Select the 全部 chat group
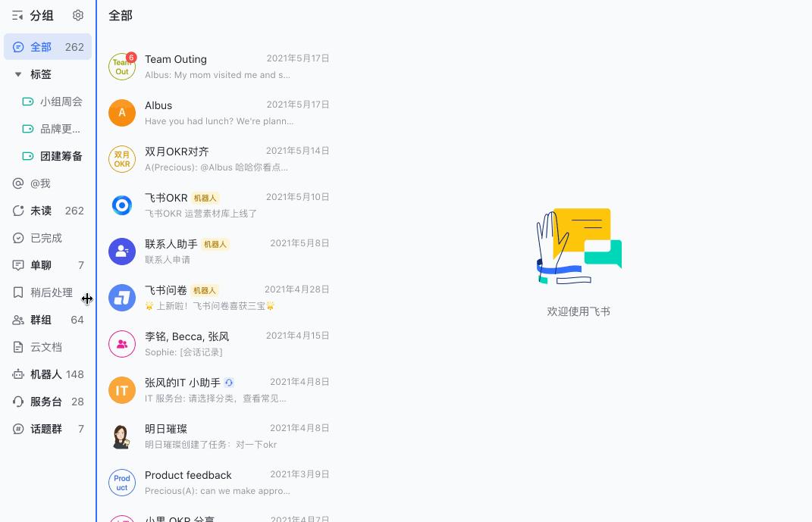 point(48,46)
